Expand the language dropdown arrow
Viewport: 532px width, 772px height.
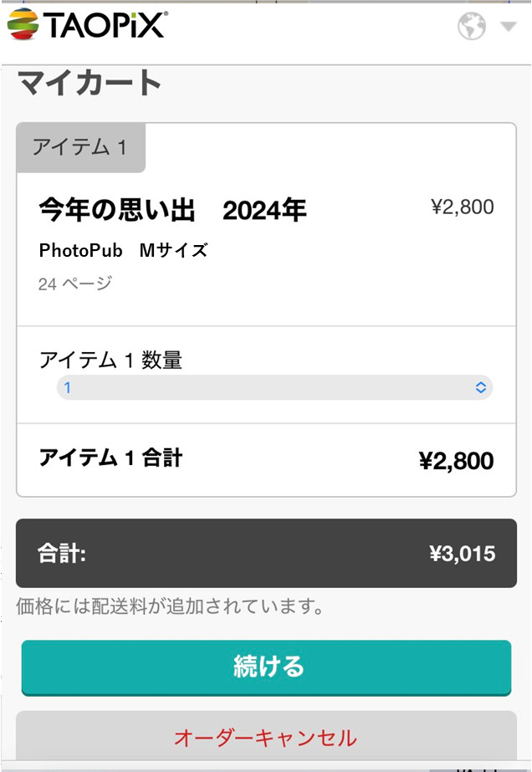(508, 27)
